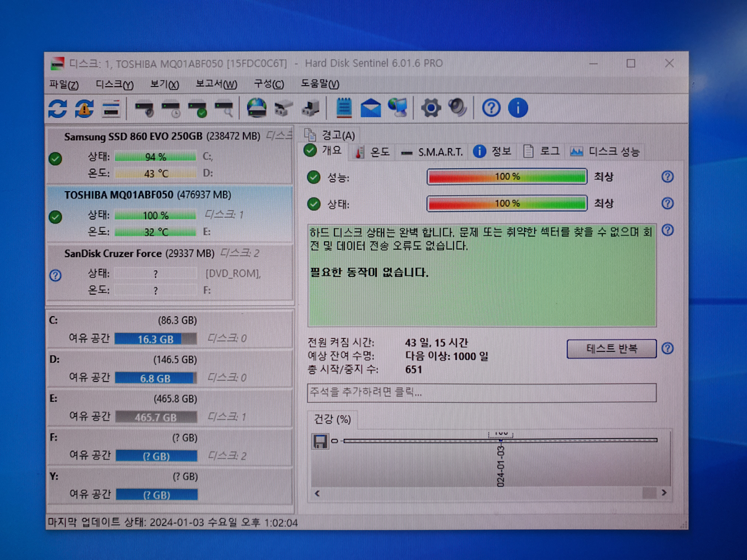Switch to the 온도 tab
747x560 pixels.
[x=373, y=152]
